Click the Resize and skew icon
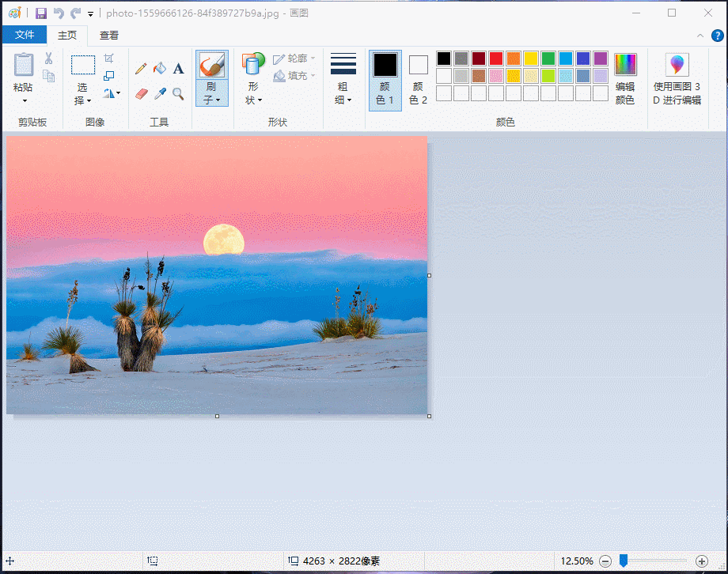The width and height of the screenshot is (728, 574). (109, 76)
